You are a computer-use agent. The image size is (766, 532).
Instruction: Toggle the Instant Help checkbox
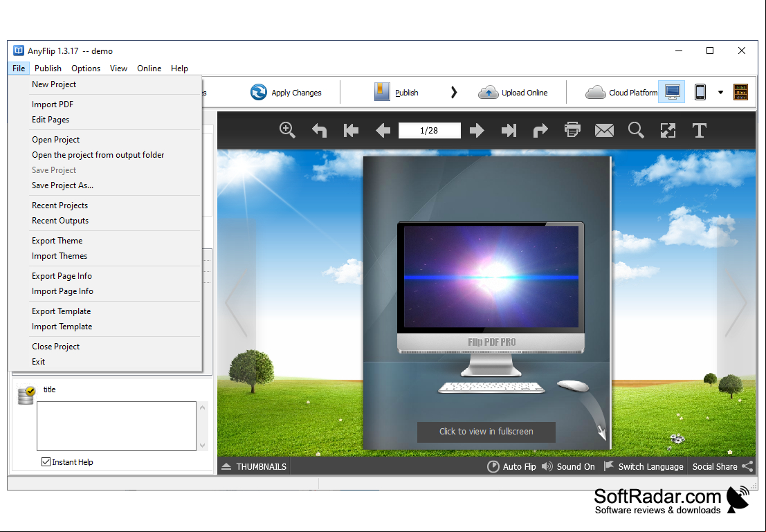(46, 461)
